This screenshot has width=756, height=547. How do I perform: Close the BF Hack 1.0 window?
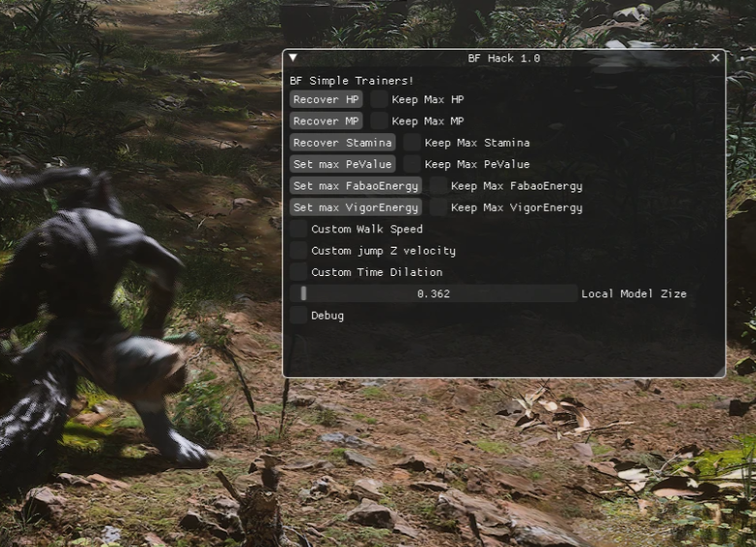[715, 58]
